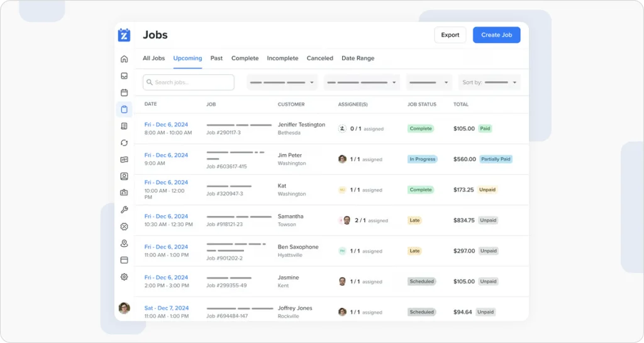644x343 pixels.
Task: Open the settings gear in the sidebar
Action: click(x=124, y=277)
